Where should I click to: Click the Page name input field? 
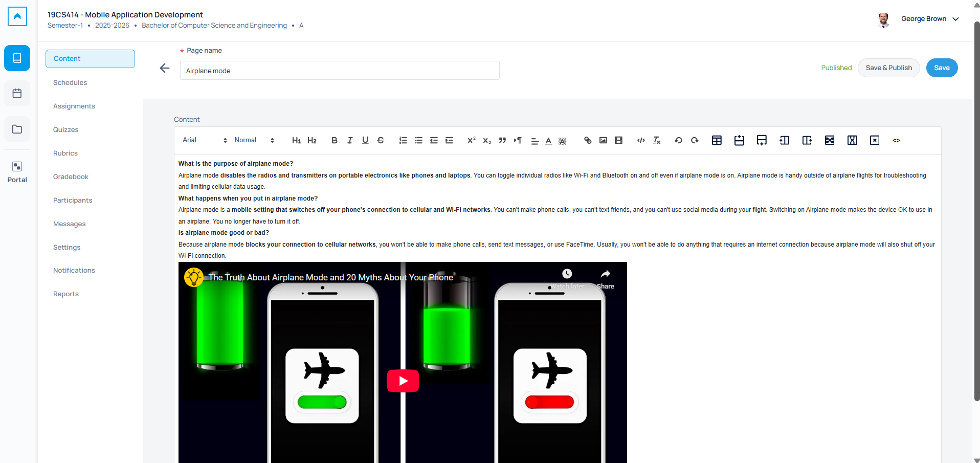click(x=340, y=71)
